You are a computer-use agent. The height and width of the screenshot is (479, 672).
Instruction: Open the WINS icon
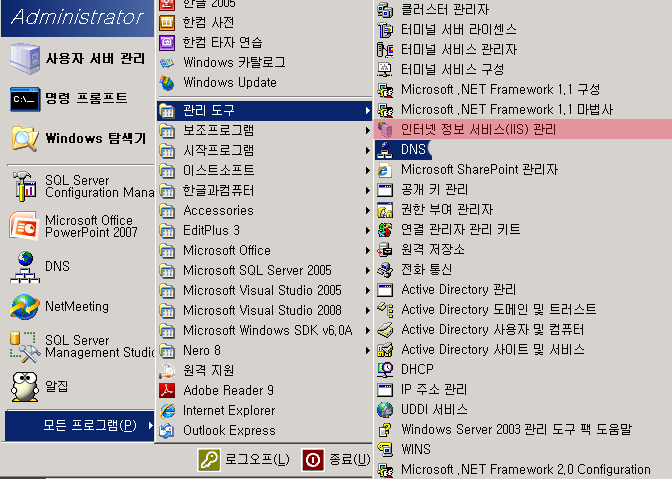pyautogui.click(x=385, y=449)
